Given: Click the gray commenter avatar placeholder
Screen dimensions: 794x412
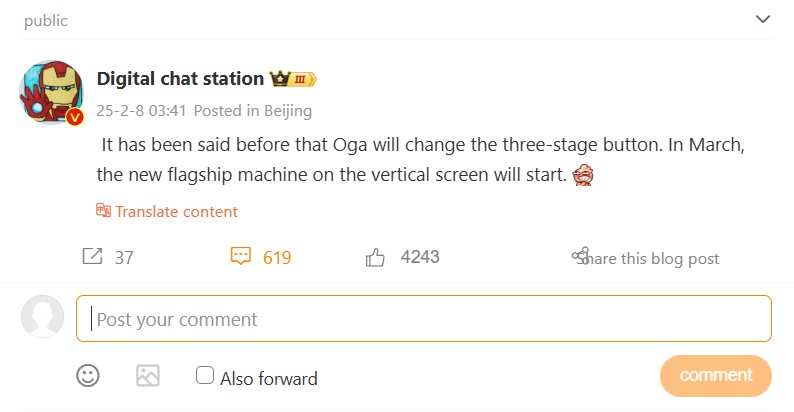Looking at the screenshot, I should (43, 317).
